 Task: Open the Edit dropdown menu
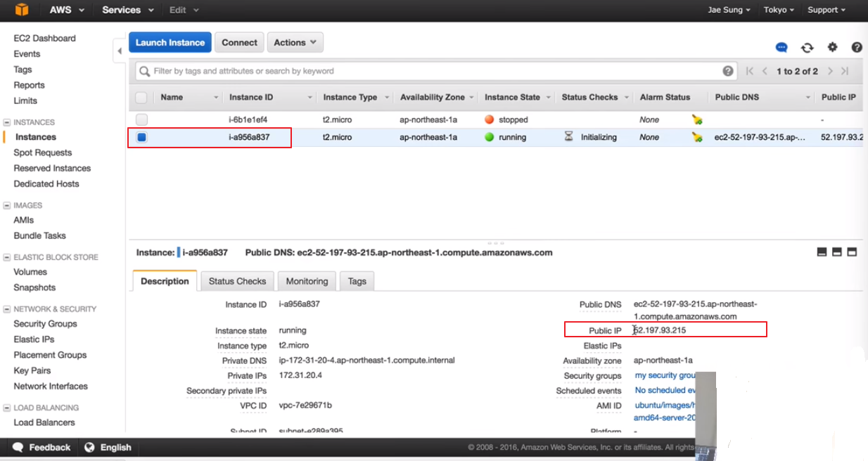click(x=184, y=10)
